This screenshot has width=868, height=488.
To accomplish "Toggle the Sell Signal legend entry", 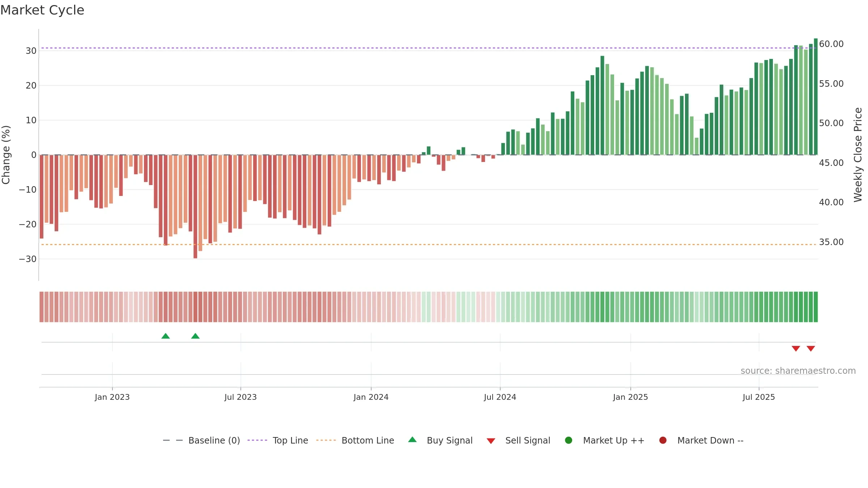I will coord(518,440).
